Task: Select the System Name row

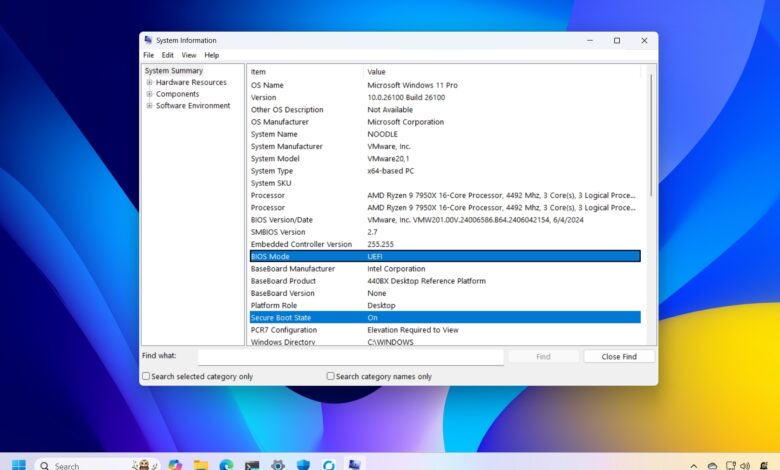Action: pos(445,134)
